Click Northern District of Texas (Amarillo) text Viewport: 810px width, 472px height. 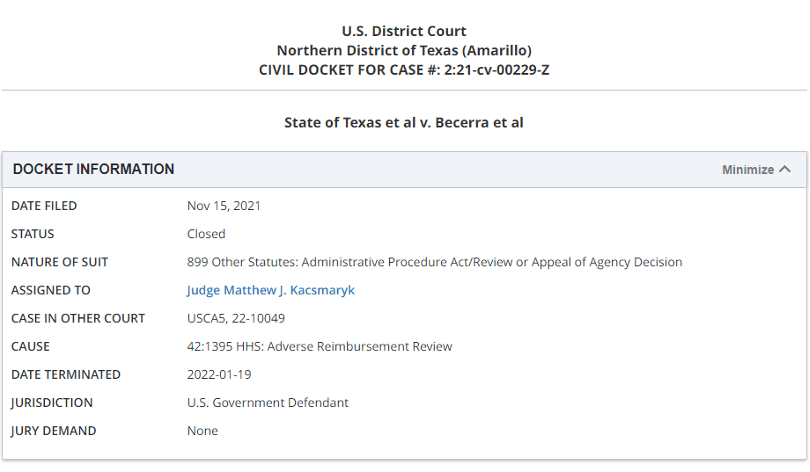tap(404, 50)
